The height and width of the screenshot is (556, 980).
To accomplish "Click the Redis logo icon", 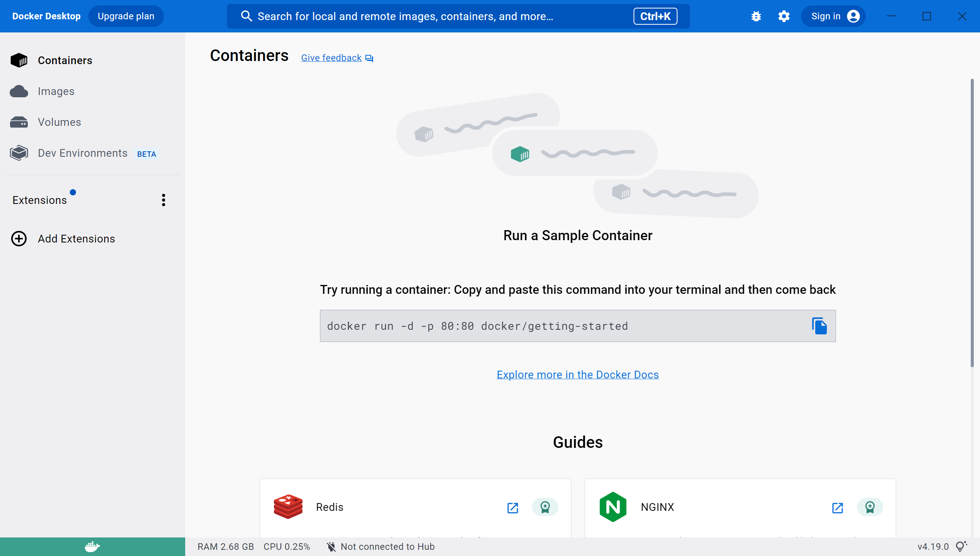I will [288, 507].
